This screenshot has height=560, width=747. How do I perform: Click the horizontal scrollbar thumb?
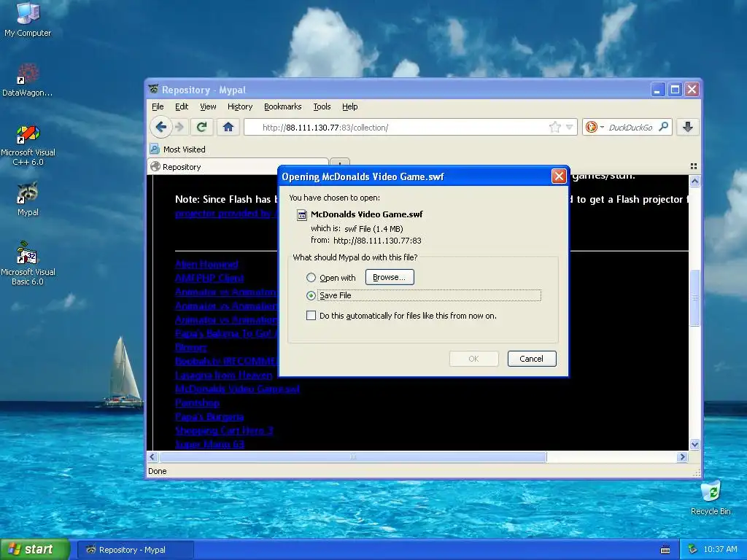(x=352, y=457)
